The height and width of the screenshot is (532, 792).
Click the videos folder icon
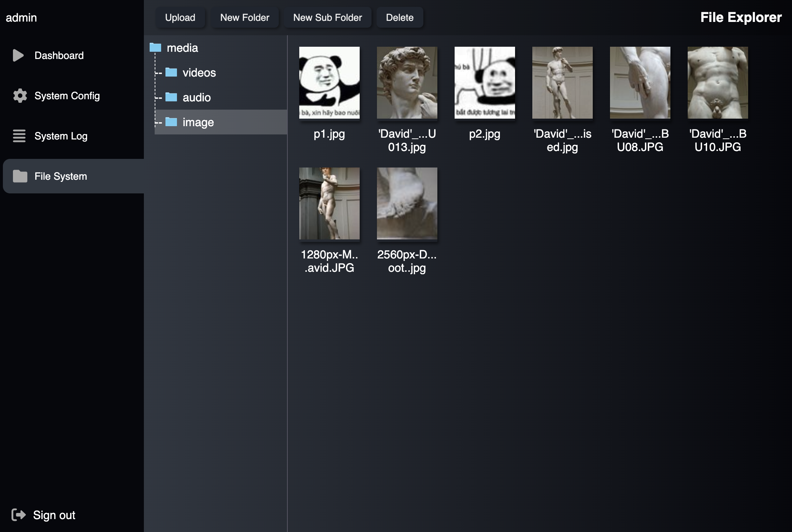click(x=171, y=73)
